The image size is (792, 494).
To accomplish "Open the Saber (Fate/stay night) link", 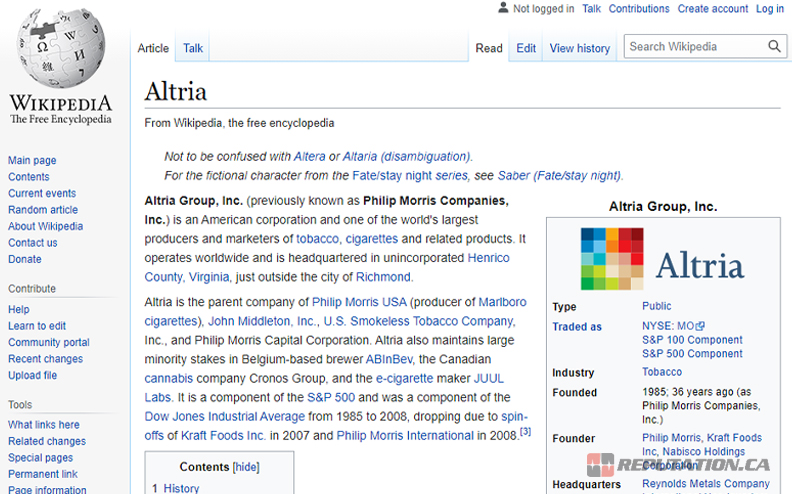I will [560, 176].
